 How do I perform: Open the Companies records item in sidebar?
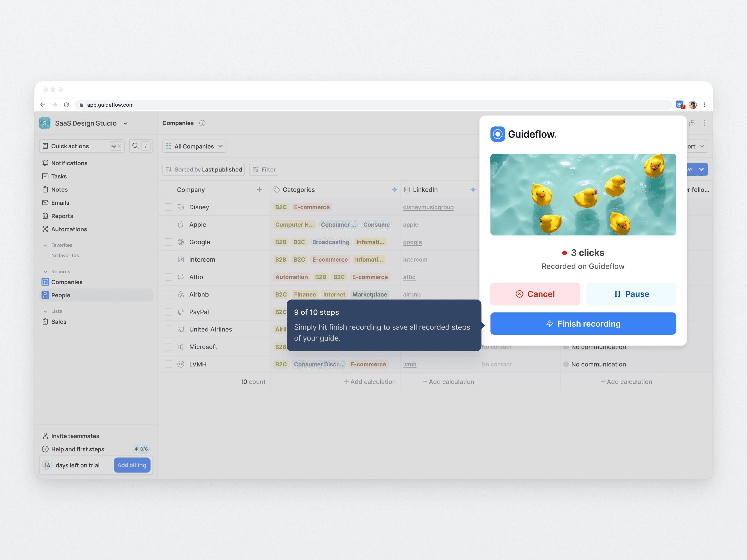tap(96, 282)
